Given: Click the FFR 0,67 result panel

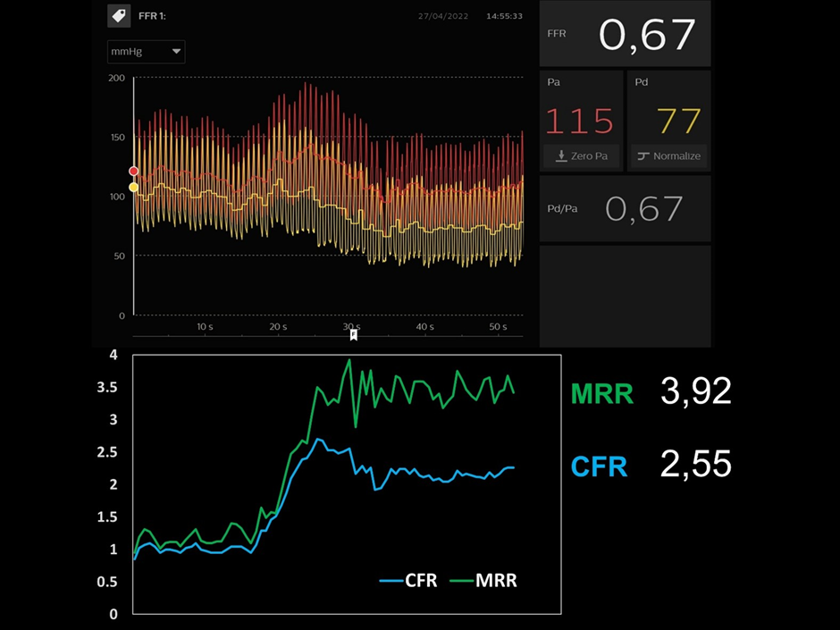Looking at the screenshot, I should pos(625,34).
